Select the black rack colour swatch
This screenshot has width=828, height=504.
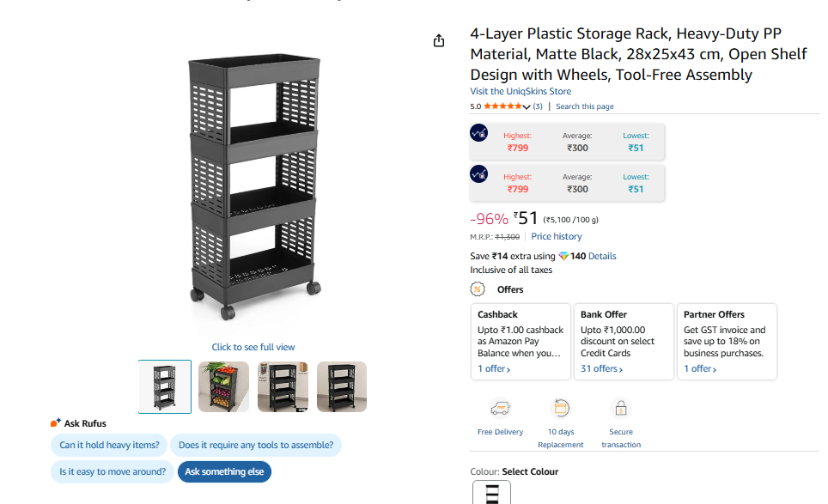(492, 493)
